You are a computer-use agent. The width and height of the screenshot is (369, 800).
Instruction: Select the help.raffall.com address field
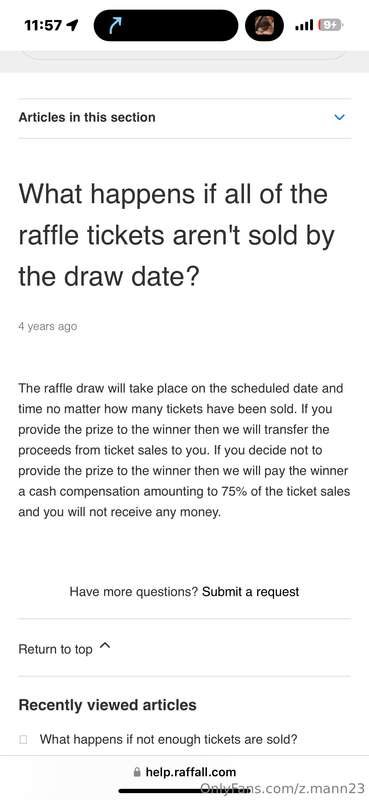click(184, 772)
